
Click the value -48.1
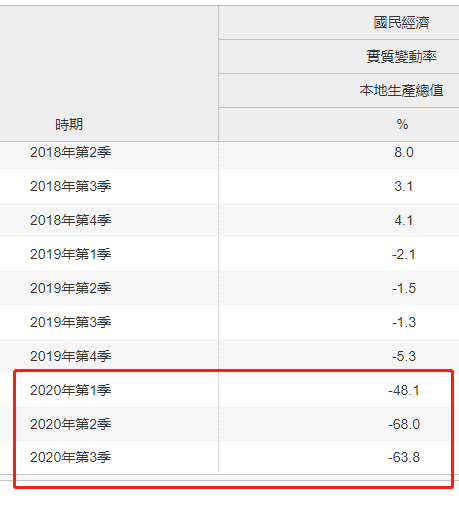[404, 390]
